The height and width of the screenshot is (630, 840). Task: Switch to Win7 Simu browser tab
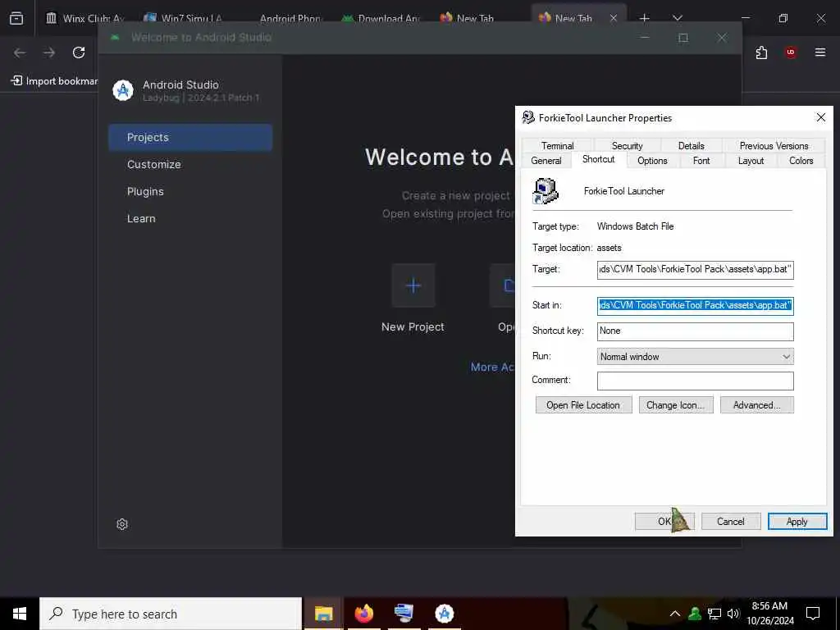tap(185, 18)
